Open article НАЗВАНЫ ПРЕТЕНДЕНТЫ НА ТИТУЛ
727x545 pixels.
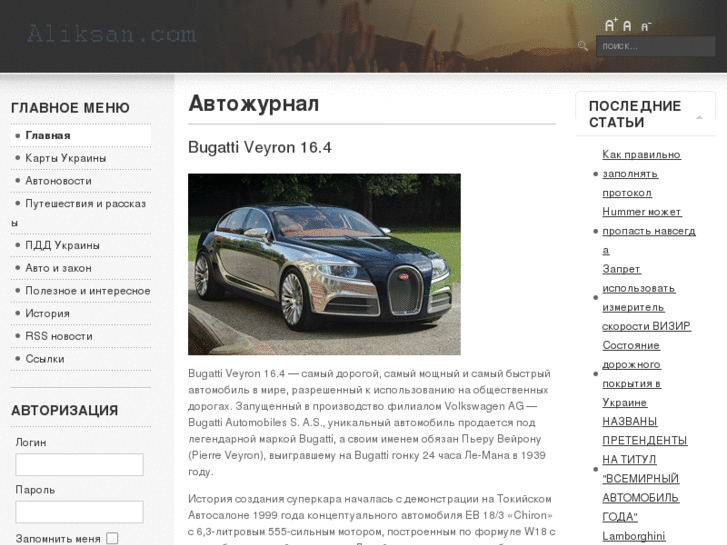tap(644, 469)
